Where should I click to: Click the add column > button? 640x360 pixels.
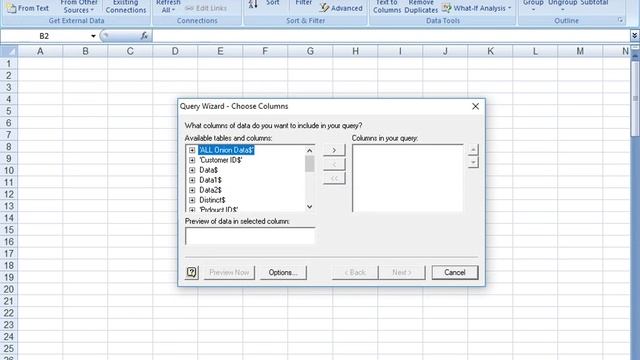[x=334, y=150]
